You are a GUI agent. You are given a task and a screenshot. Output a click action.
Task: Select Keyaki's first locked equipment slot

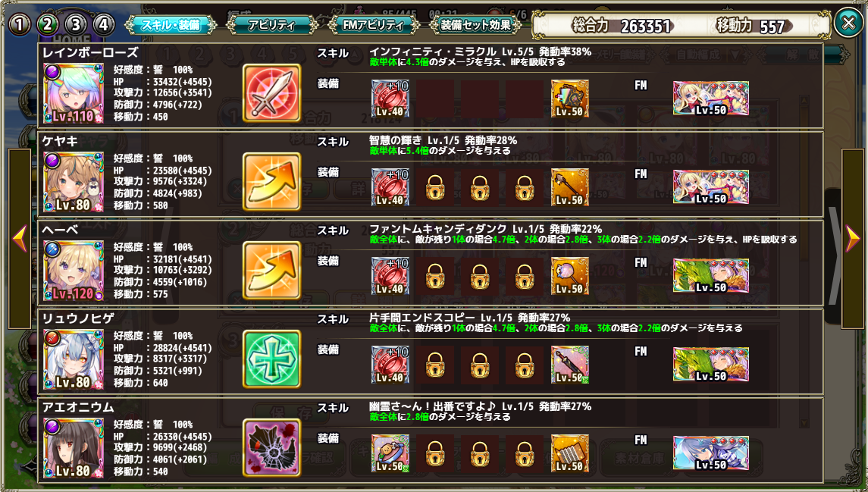tap(435, 187)
